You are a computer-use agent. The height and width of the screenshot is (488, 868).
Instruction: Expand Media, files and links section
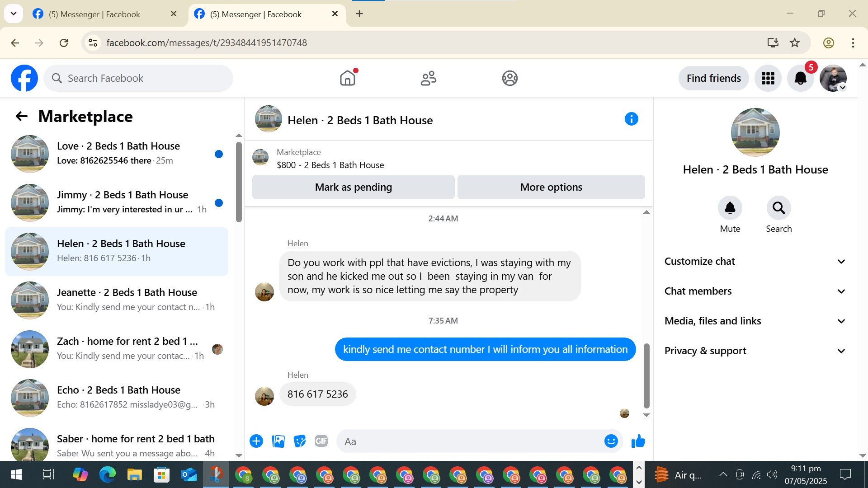pos(754,321)
